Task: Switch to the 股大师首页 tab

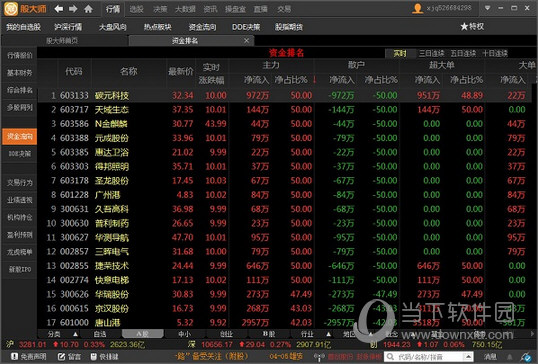Action: (62, 41)
